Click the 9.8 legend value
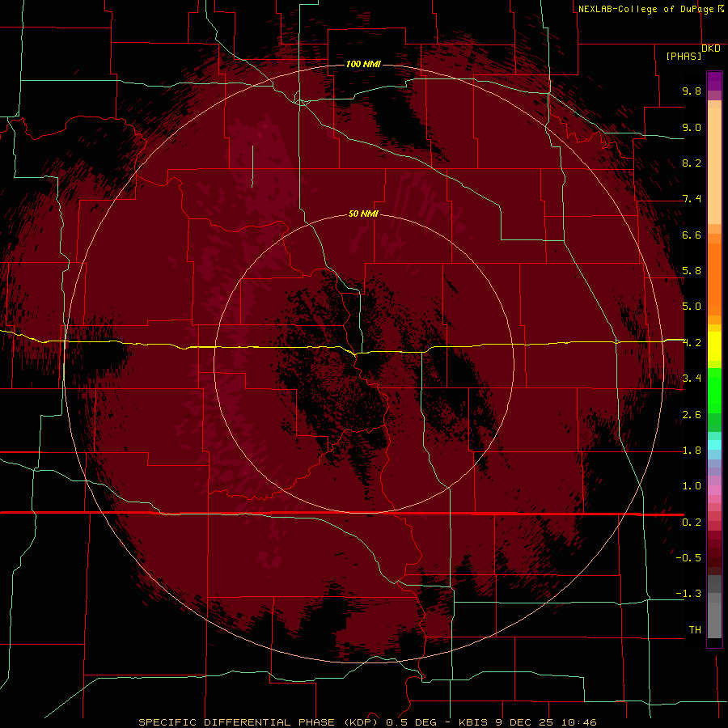The width and height of the screenshot is (728, 728). 692,91
